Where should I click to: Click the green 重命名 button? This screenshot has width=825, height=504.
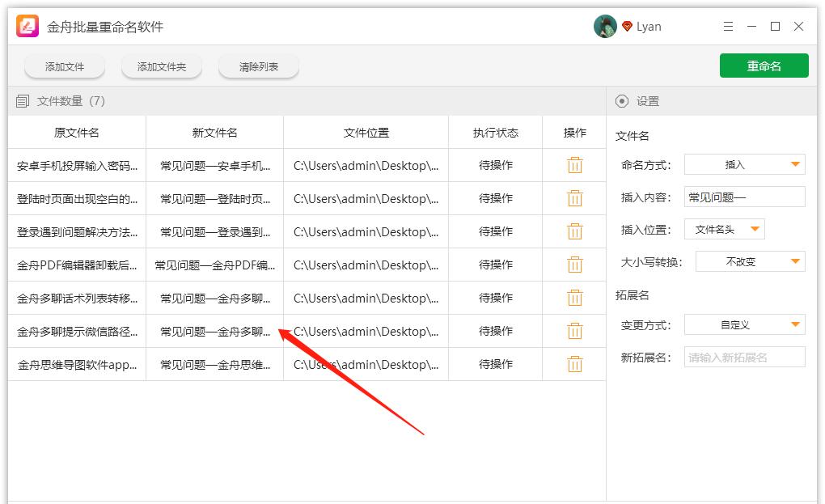(764, 66)
